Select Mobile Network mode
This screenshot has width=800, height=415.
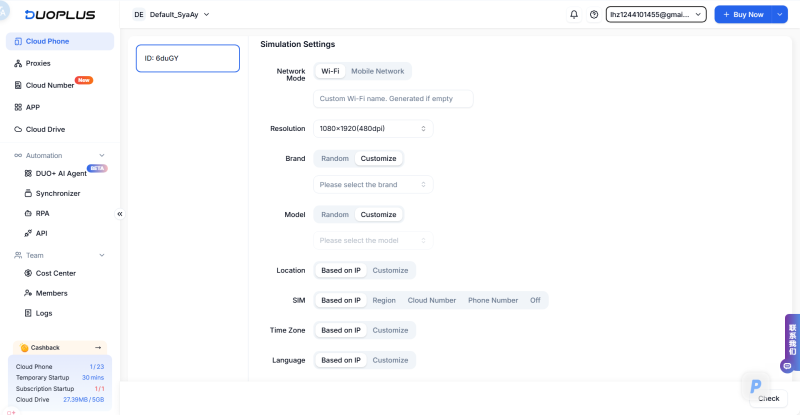(x=378, y=71)
